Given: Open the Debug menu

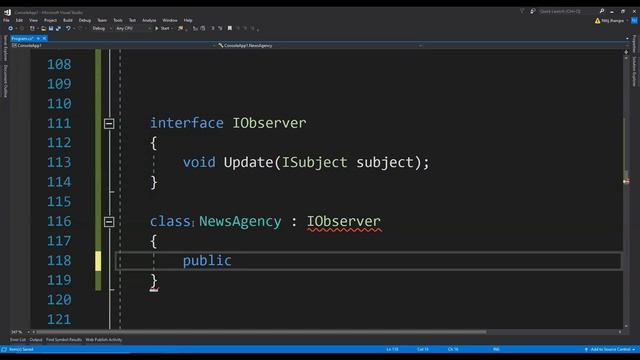Looking at the screenshot, I should [85, 20].
